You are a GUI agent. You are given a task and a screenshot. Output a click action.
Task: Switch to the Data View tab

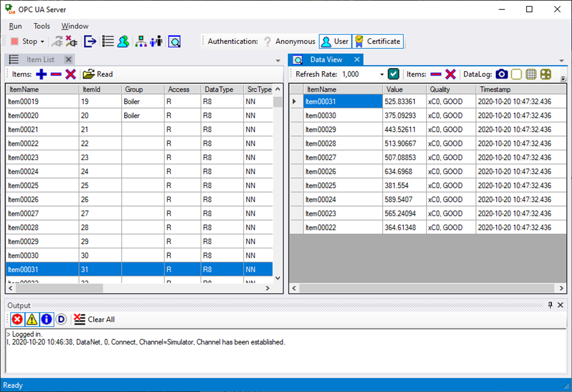point(326,59)
